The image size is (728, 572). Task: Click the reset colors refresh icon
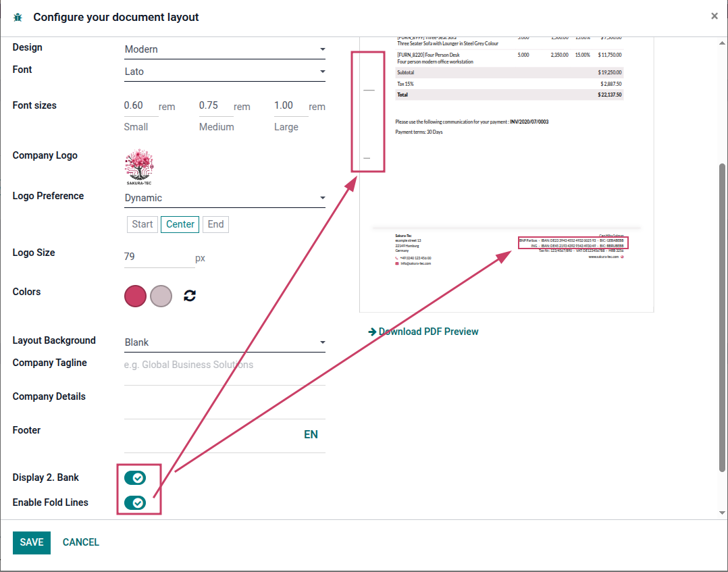[x=189, y=296]
